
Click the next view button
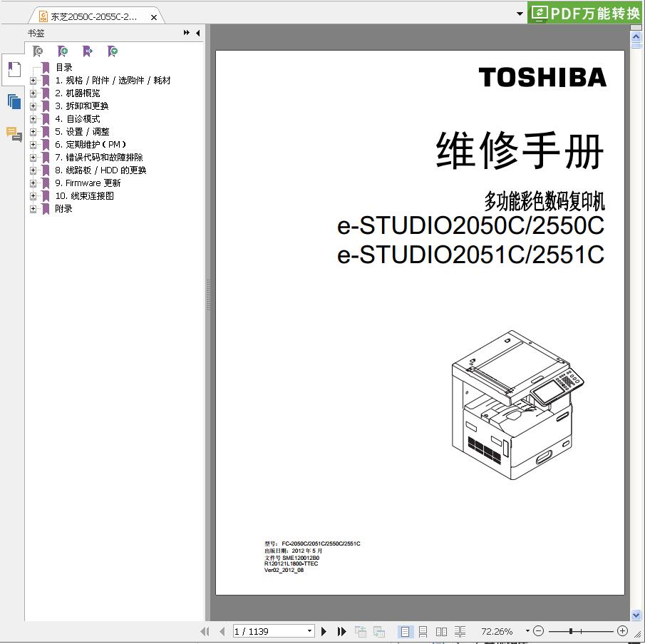pyautogui.click(x=379, y=631)
